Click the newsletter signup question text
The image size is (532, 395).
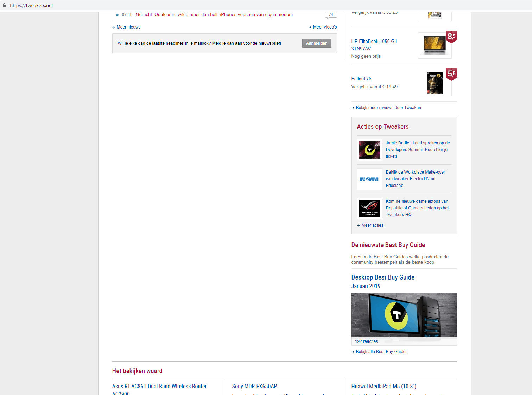[x=199, y=43]
